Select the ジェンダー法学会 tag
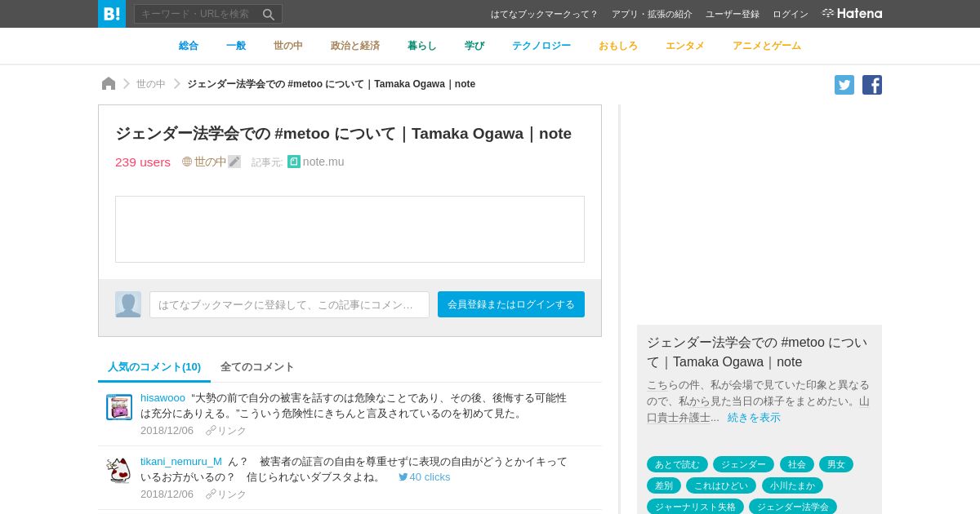Image resolution: width=980 pixels, height=514 pixels. coord(792,507)
